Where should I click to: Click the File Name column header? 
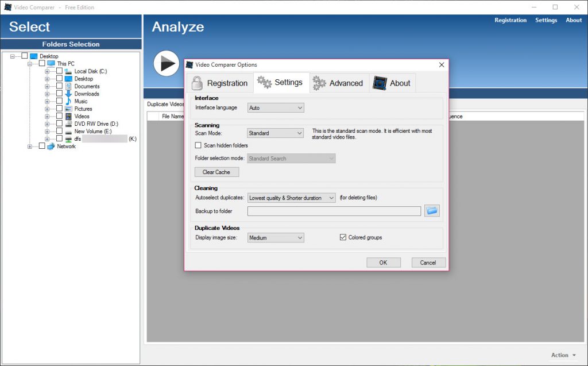click(172, 117)
